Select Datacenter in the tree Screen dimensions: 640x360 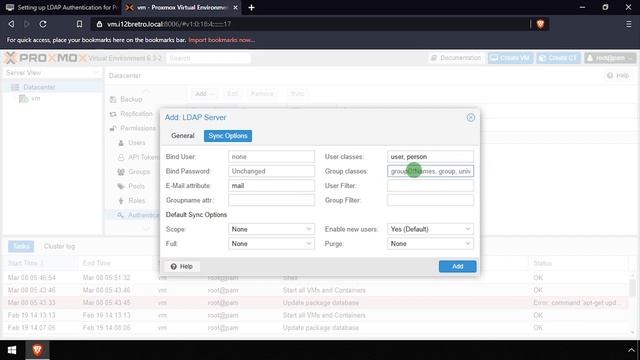pos(39,87)
